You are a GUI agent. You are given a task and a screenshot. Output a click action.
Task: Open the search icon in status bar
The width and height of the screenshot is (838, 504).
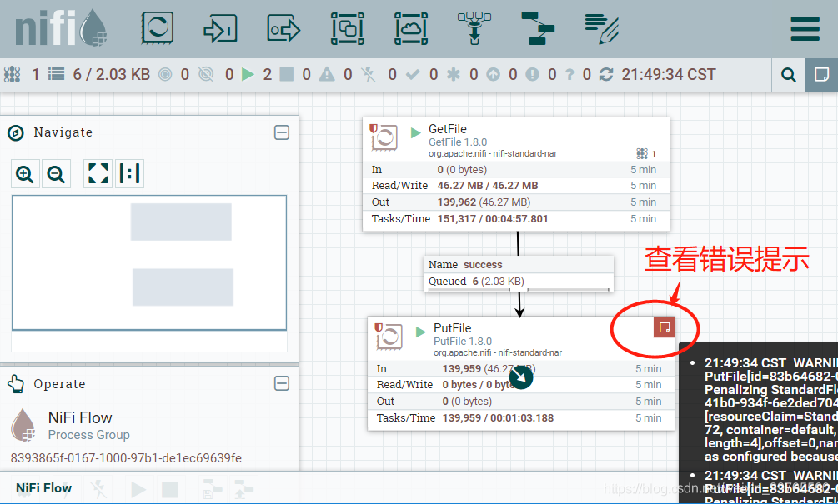click(789, 75)
